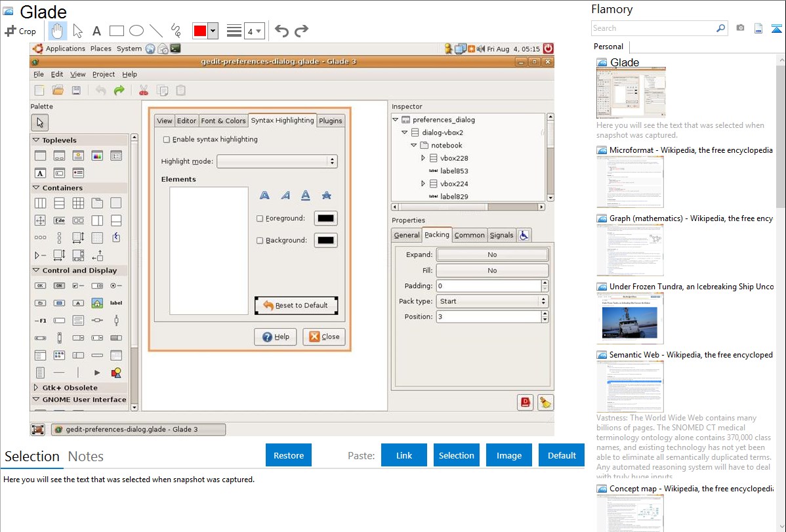Click the red color swatch
Image resolution: width=786 pixels, height=532 pixels.
click(199, 31)
